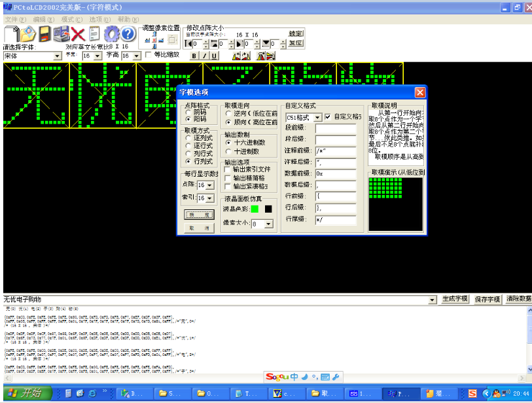Click the New file toolbar icon
The width and height of the screenshot is (532, 403).
coord(11,34)
